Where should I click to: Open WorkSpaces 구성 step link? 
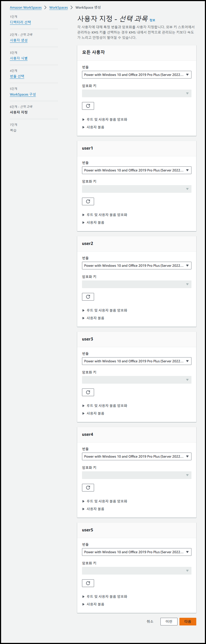(x=23, y=94)
